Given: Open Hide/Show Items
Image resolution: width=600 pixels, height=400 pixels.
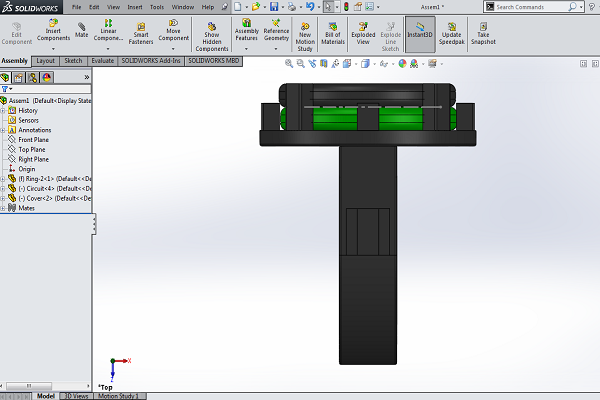Looking at the screenshot, I should 384,64.
